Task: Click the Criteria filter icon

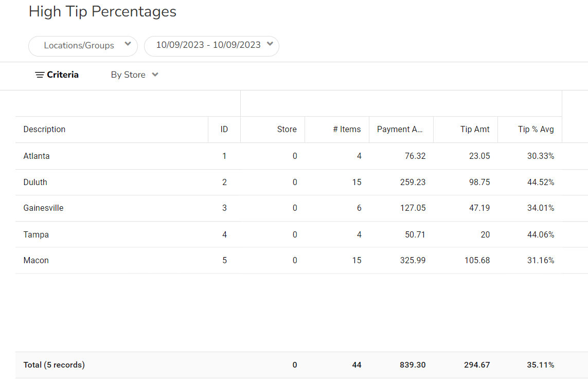Action: [x=40, y=75]
